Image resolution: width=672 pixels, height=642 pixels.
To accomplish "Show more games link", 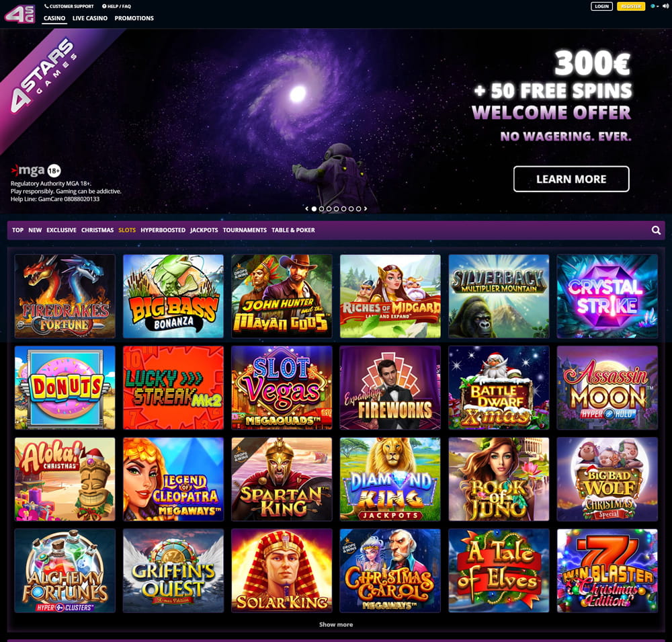I will click(336, 625).
